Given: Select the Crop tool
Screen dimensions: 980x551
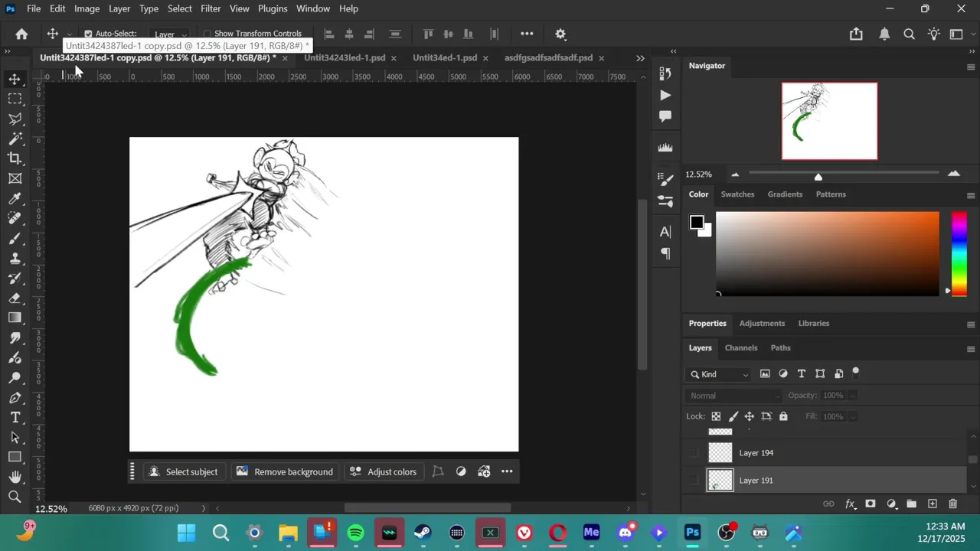Looking at the screenshot, I should (x=15, y=158).
